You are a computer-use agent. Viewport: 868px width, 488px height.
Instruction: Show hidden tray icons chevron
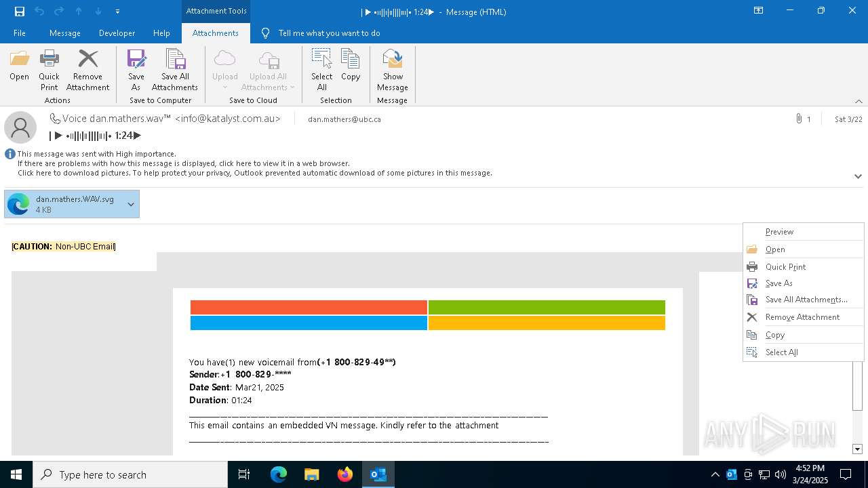715,474
